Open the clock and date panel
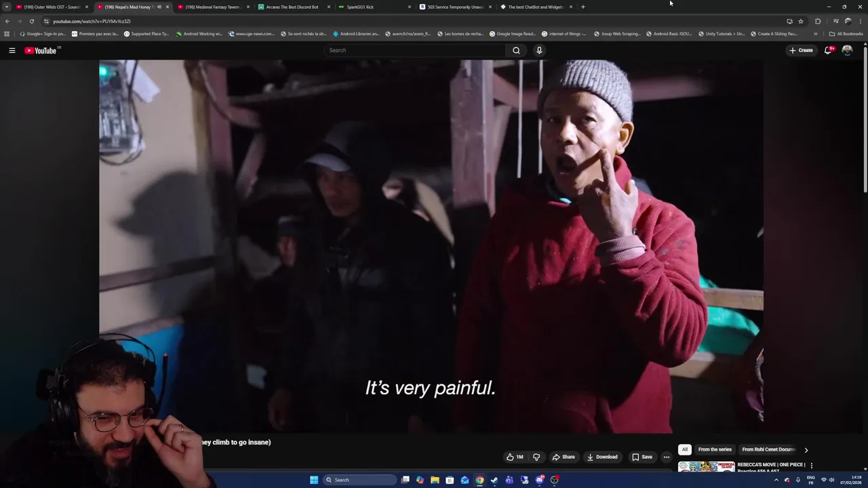Viewport: 868px width, 488px height. coord(851,480)
